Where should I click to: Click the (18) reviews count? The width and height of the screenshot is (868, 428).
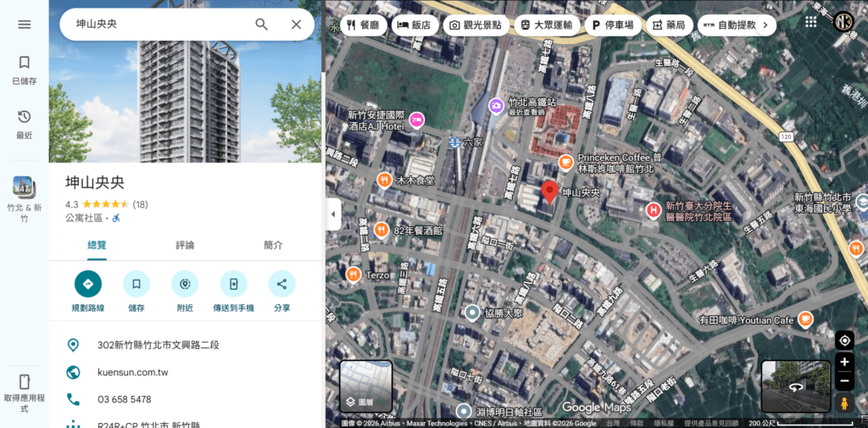coord(140,204)
